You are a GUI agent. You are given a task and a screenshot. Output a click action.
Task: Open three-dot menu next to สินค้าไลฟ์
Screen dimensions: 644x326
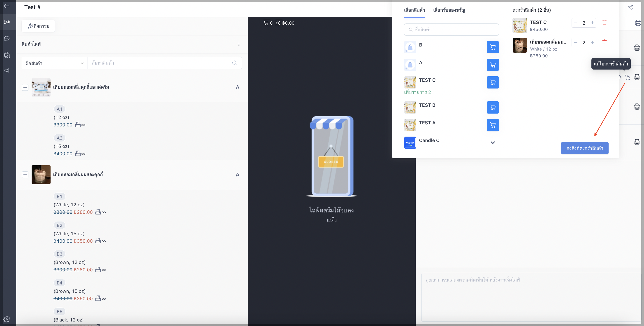pyautogui.click(x=239, y=44)
